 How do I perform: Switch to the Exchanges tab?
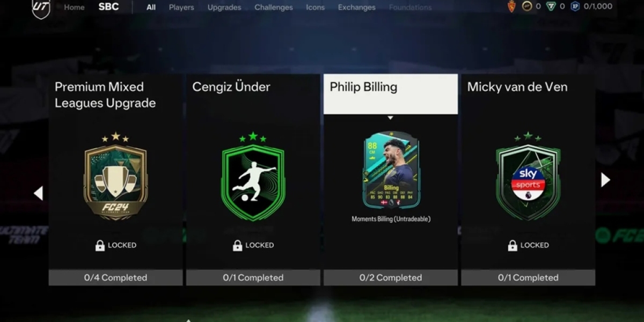[357, 8]
